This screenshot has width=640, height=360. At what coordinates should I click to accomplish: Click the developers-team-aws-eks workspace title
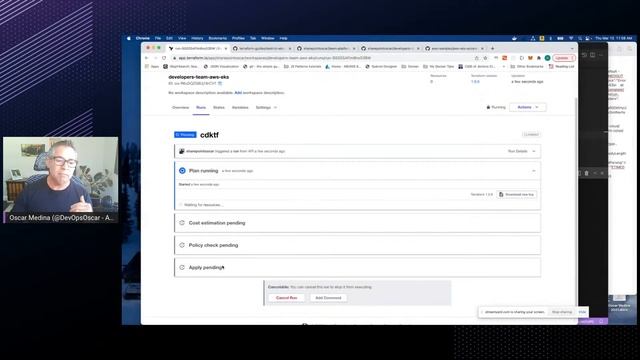coord(198,77)
